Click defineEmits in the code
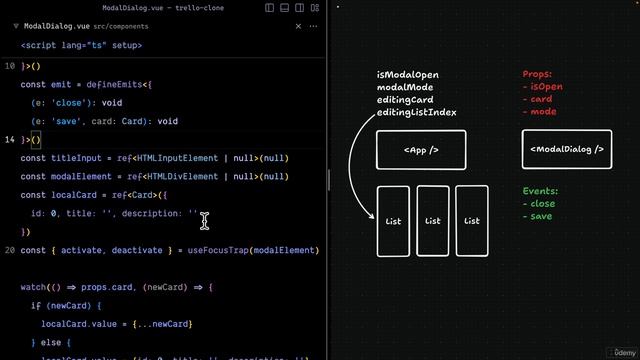 (x=114, y=84)
